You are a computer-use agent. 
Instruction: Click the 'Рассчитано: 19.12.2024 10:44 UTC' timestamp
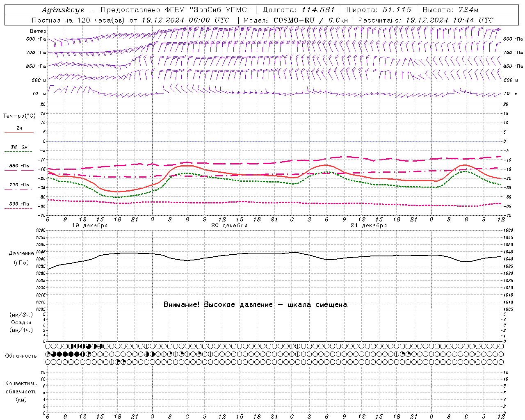425,20
